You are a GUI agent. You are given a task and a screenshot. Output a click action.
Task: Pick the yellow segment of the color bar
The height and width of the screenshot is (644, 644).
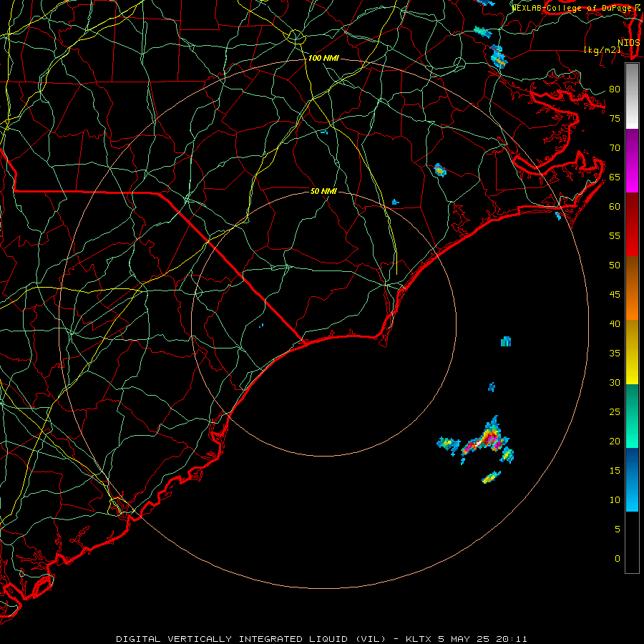(632, 352)
